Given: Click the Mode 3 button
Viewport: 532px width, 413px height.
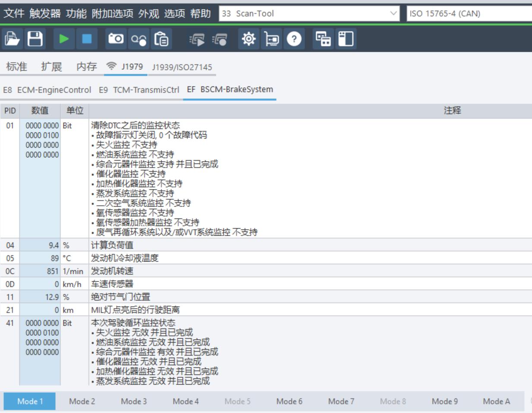Looking at the screenshot, I should click(x=133, y=401).
